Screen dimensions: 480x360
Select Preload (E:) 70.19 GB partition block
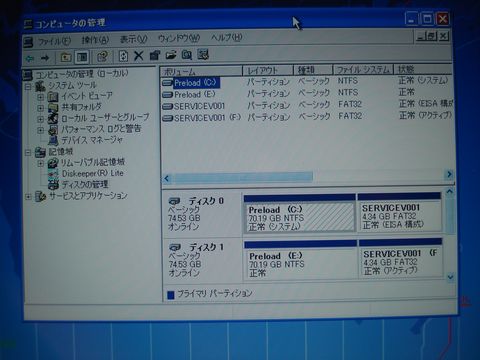tap(300, 261)
